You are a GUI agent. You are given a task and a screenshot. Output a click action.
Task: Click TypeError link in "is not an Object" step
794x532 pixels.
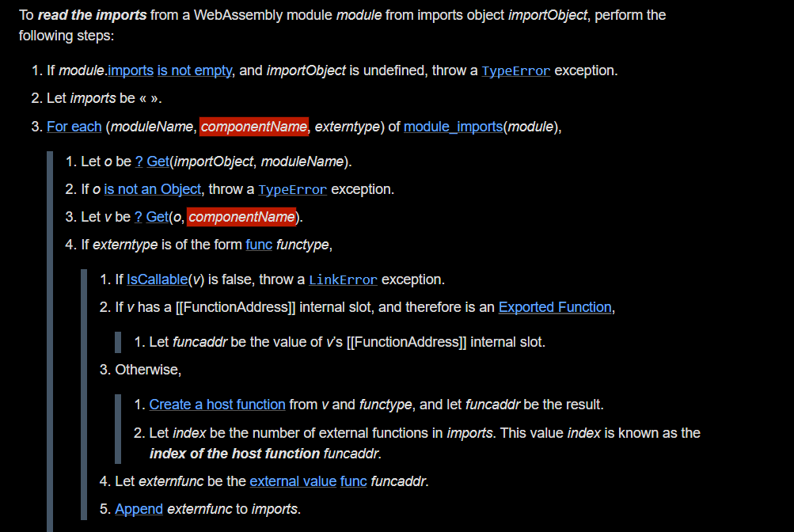click(x=292, y=190)
